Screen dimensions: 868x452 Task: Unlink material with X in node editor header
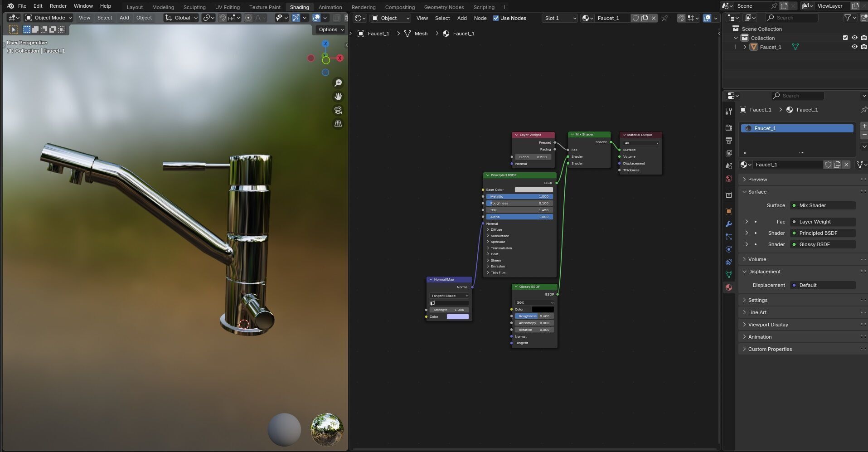click(x=654, y=18)
